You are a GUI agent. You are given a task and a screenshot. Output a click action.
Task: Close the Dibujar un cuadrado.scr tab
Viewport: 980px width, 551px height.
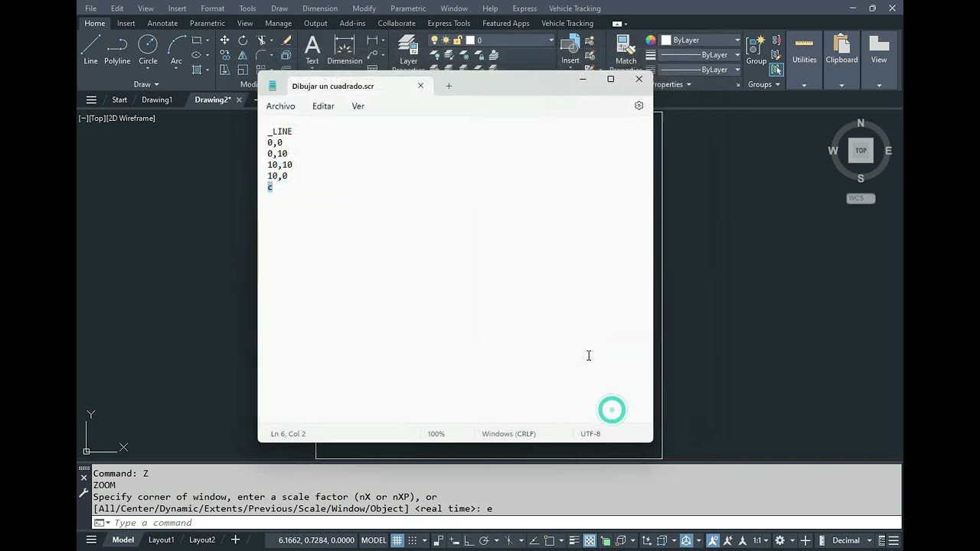420,86
